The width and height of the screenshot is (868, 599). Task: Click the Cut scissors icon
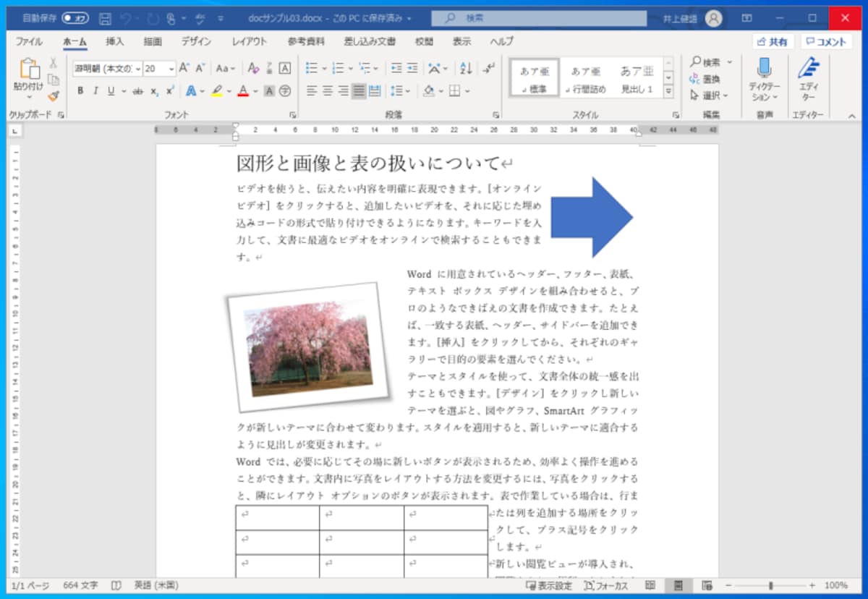click(53, 63)
